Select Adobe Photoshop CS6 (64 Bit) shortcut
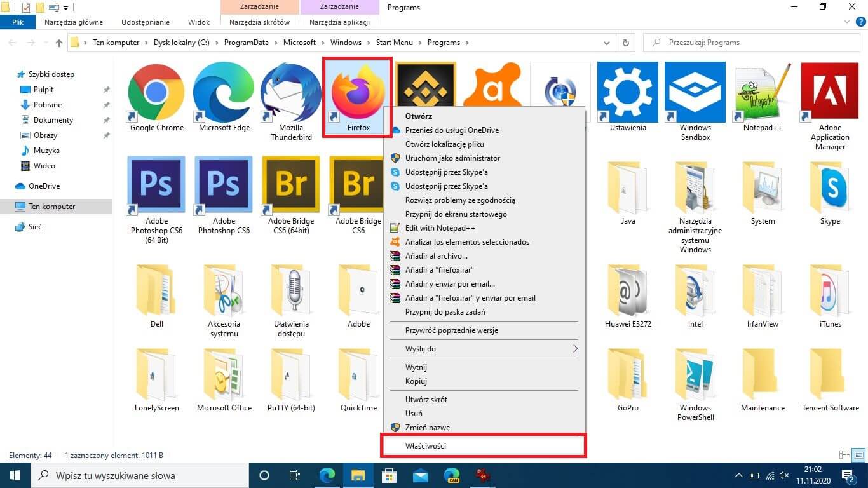The width and height of the screenshot is (868, 488). 156,186
